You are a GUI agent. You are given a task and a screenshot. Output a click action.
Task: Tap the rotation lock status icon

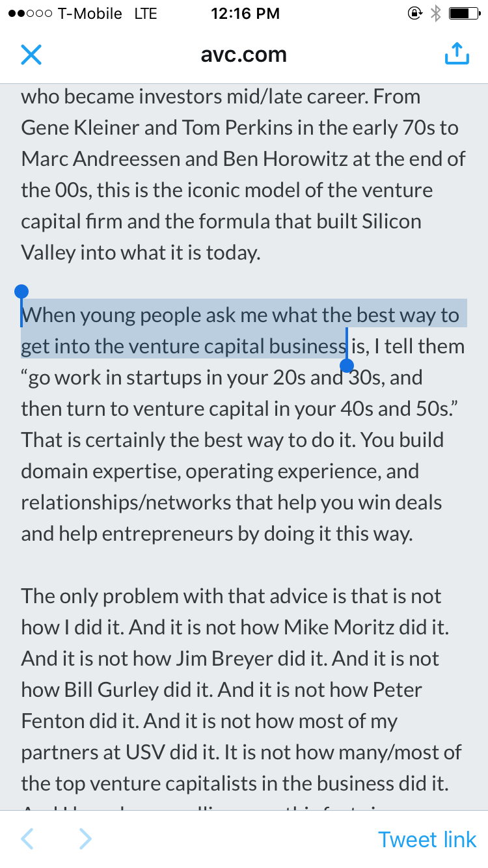click(x=414, y=14)
